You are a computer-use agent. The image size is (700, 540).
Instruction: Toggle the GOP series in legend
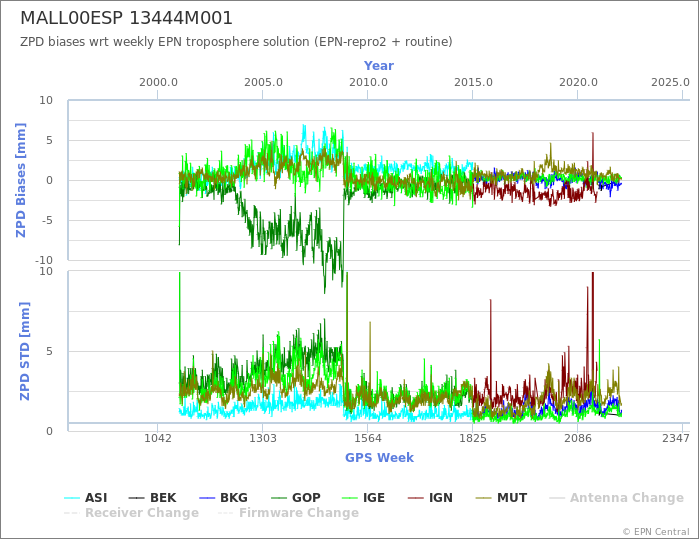click(x=296, y=498)
